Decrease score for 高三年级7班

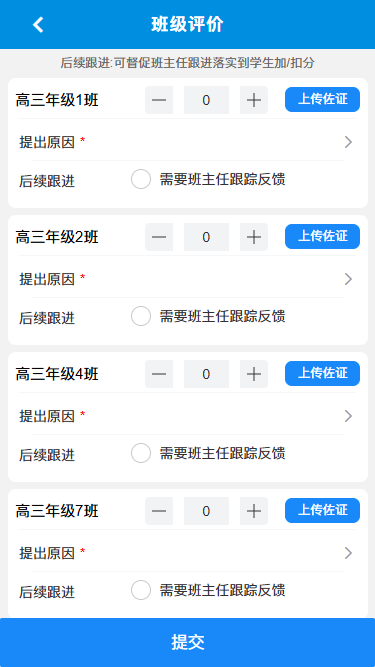(159, 511)
